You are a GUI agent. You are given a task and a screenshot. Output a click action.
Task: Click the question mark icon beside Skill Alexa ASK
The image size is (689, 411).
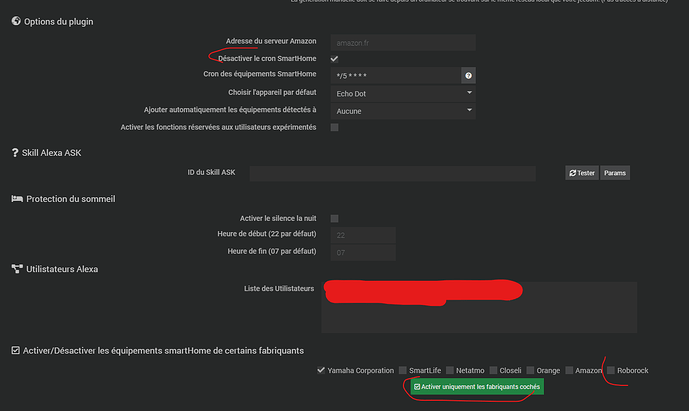(15, 153)
